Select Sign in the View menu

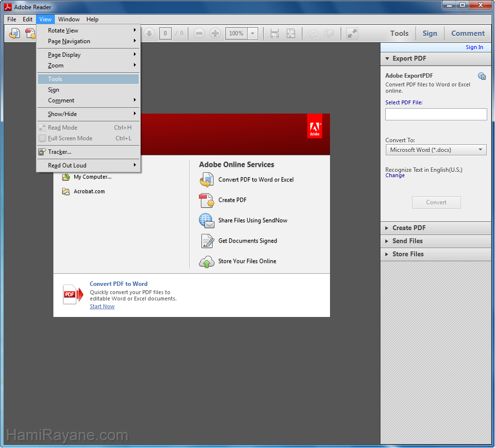tap(88, 90)
